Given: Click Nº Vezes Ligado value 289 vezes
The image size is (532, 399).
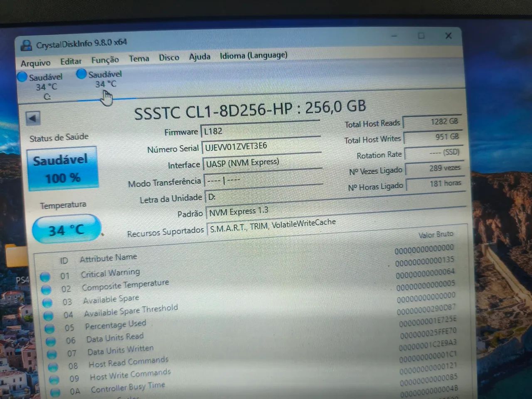Looking at the screenshot, I should 435,168.
